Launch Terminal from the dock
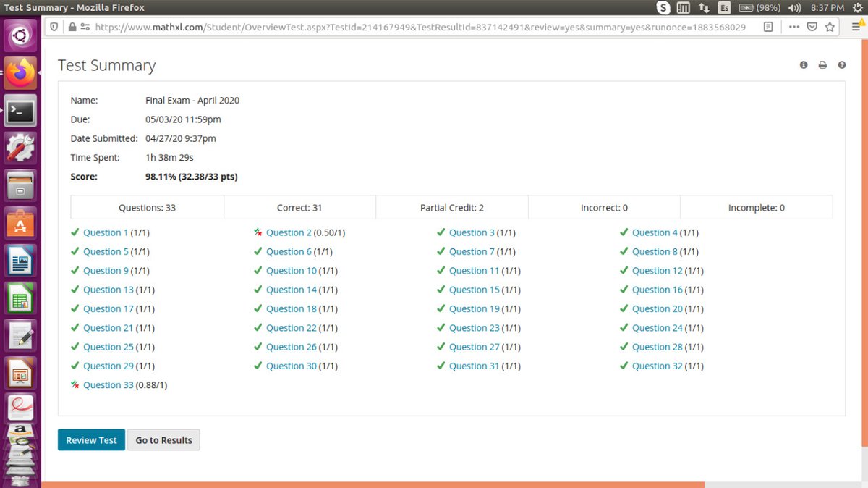This screenshot has width=868, height=488. pos(20,111)
